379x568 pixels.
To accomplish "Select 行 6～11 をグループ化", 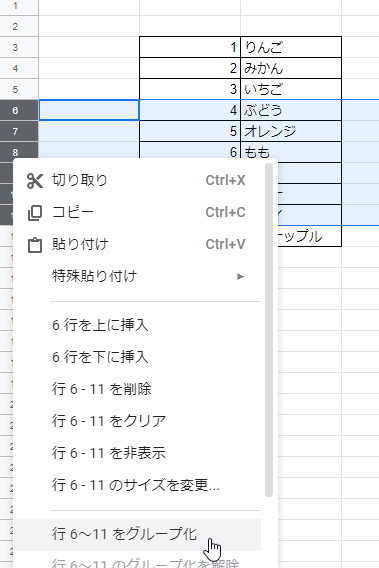I will tap(137, 535).
